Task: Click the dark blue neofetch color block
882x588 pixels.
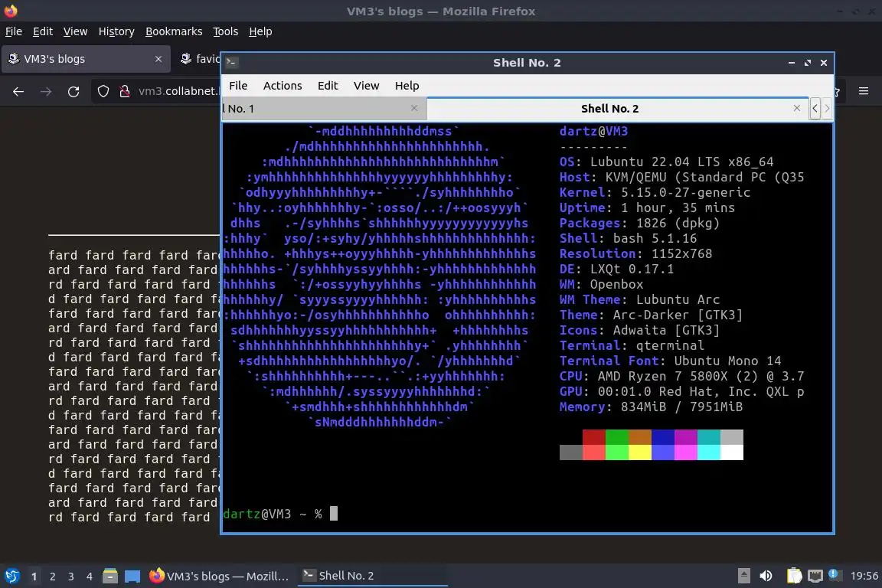Action: pos(662,437)
